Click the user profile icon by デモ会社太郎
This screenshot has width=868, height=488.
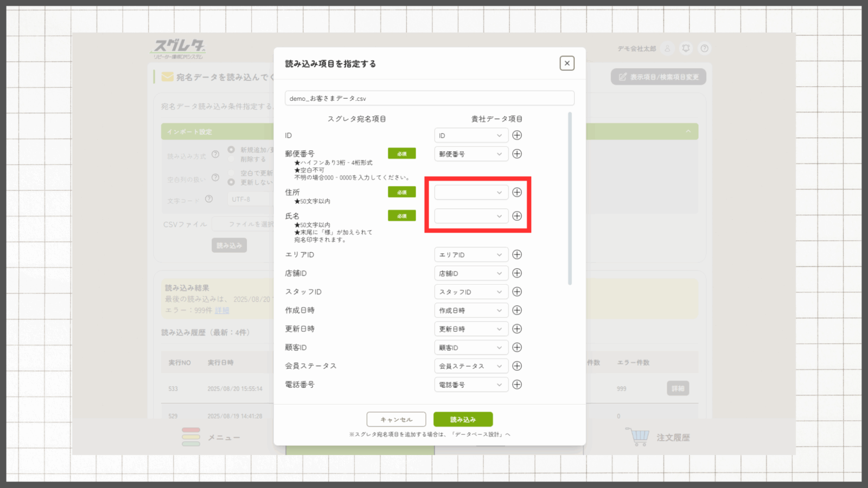pos(667,48)
